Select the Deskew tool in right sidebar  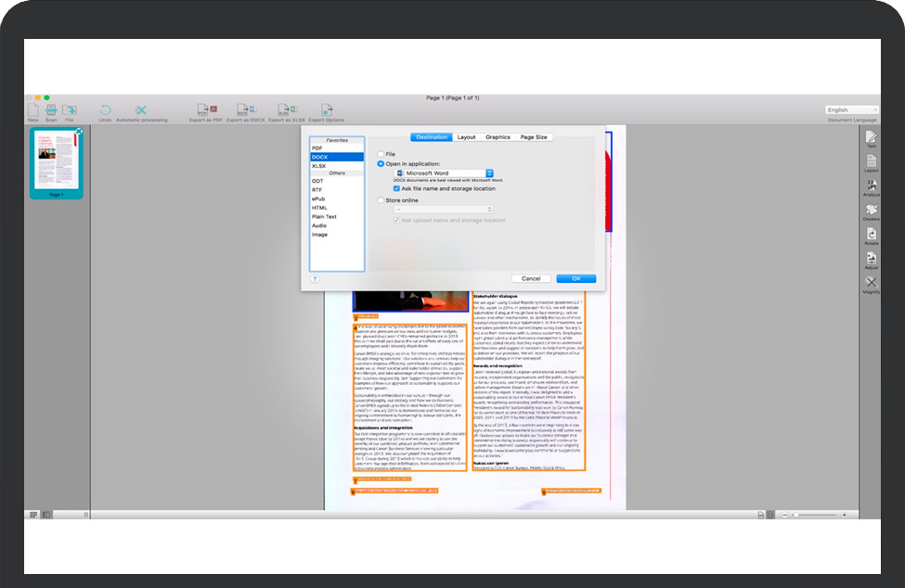tap(871, 211)
